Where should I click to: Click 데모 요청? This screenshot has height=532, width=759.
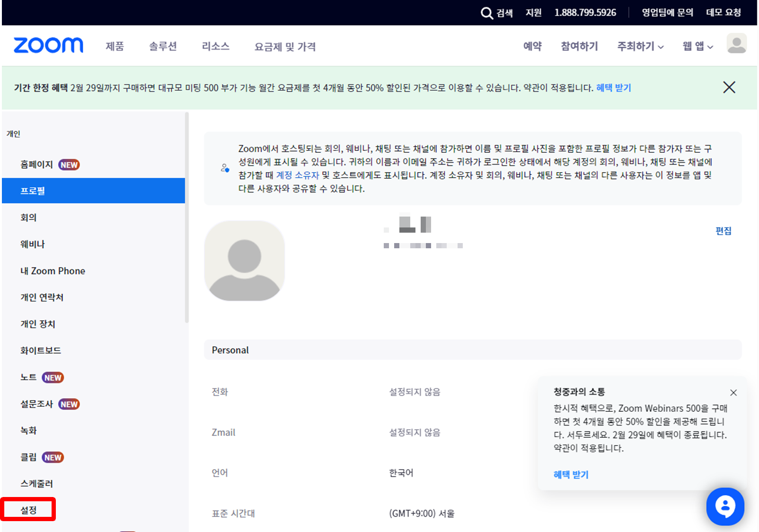pyautogui.click(x=724, y=13)
